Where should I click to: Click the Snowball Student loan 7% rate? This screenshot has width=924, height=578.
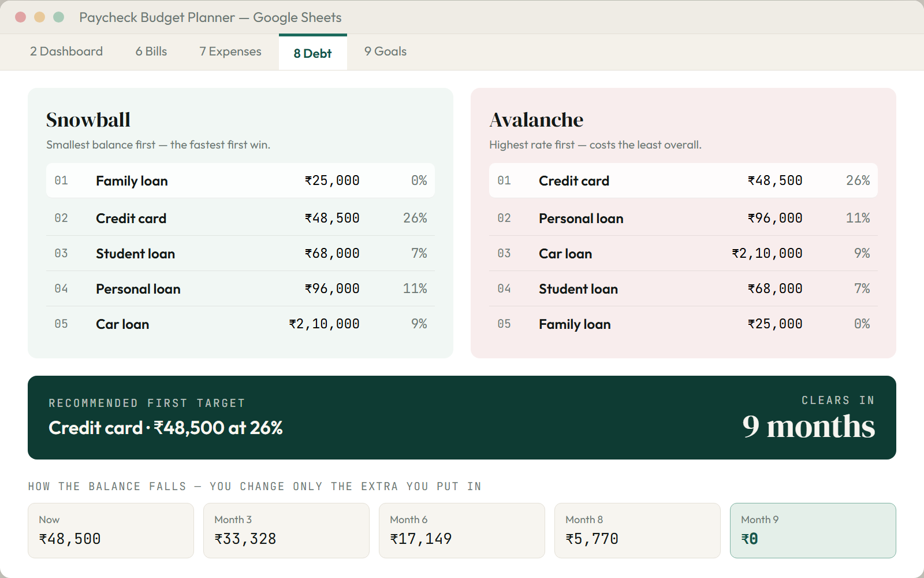pyautogui.click(x=419, y=253)
